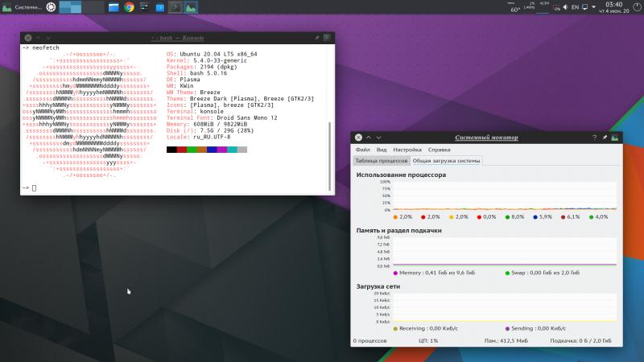This screenshot has width=644, height=362.
Task: Click the CPU legend entry showing 8,0%
Action: click(514, 216)
